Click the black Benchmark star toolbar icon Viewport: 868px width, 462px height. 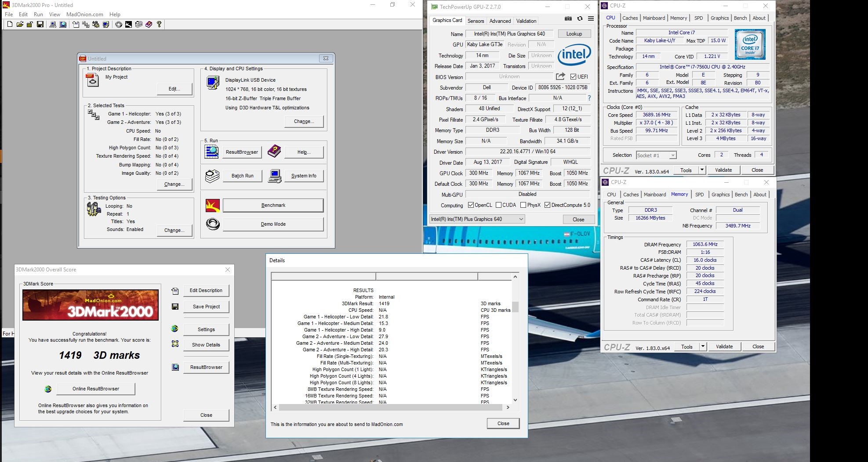pos(128,24)
